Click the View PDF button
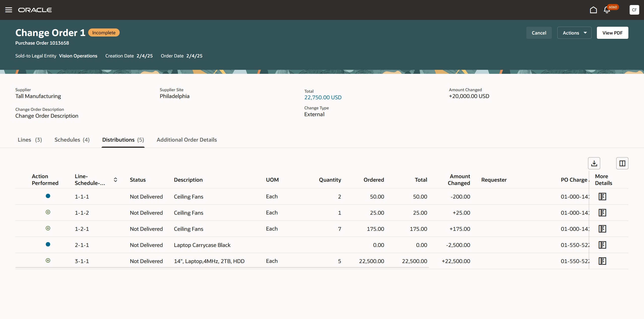The image size is (644, 319). (612, 33)
